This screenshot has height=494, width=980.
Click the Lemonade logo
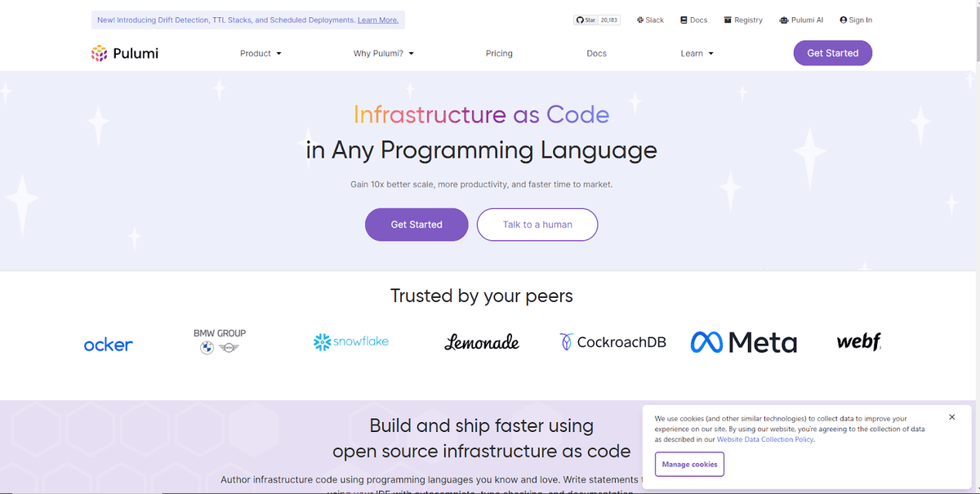[x=482, y=342]
